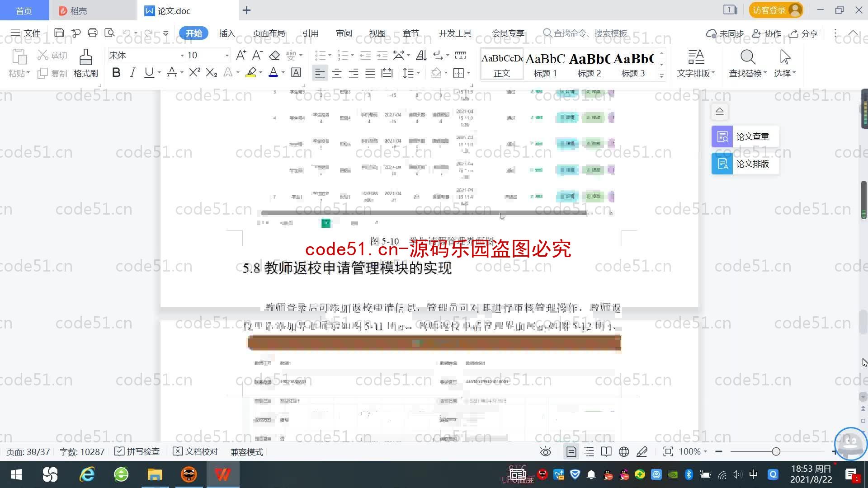Switch to the Home (首页) tab
Viewport: 868px width, 488px height.
[x=24, y=10]
